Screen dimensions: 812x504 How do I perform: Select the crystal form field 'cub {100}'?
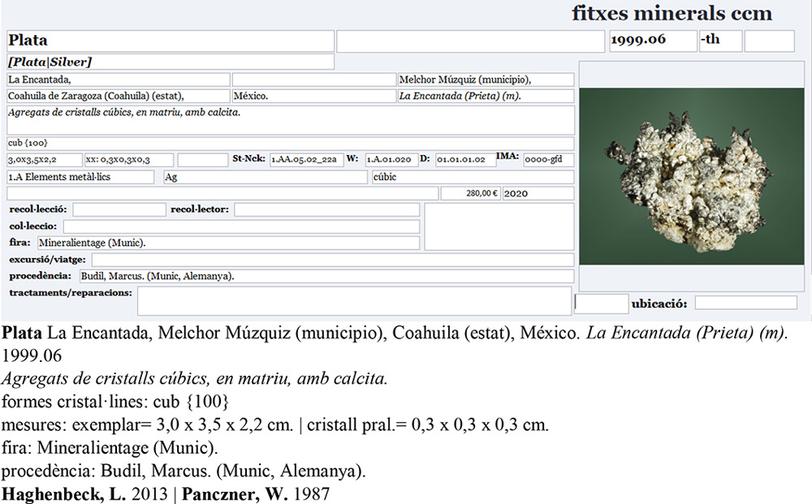(291, 143)
